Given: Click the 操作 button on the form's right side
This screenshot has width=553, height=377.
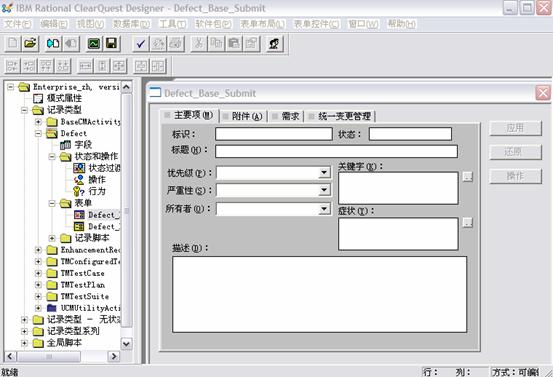Looking at the screenshot, I should [x=515, y=176].
